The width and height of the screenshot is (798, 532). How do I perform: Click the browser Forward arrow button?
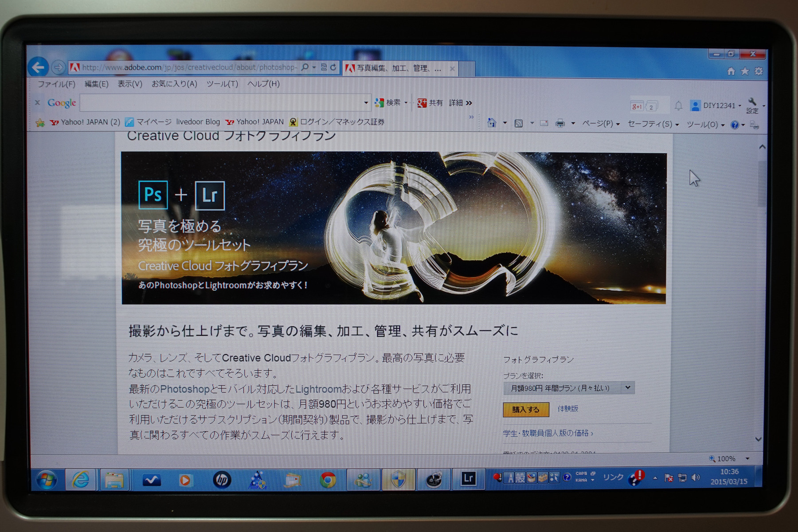coord(58,67)
